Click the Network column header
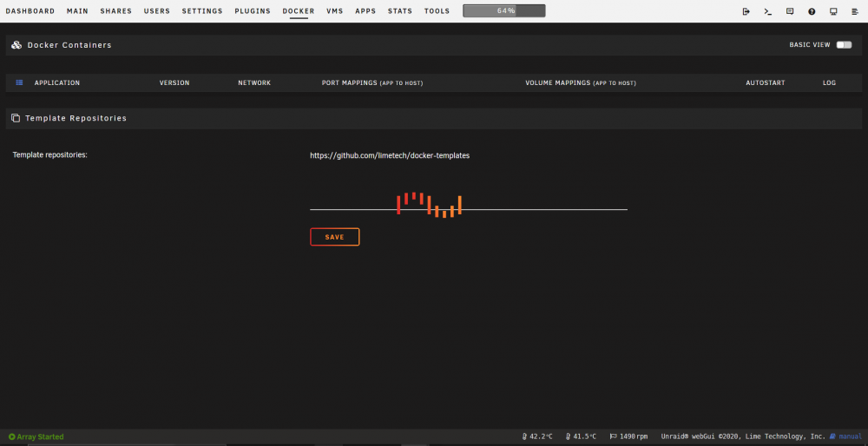Screen dimensions: 868x446 254,83
